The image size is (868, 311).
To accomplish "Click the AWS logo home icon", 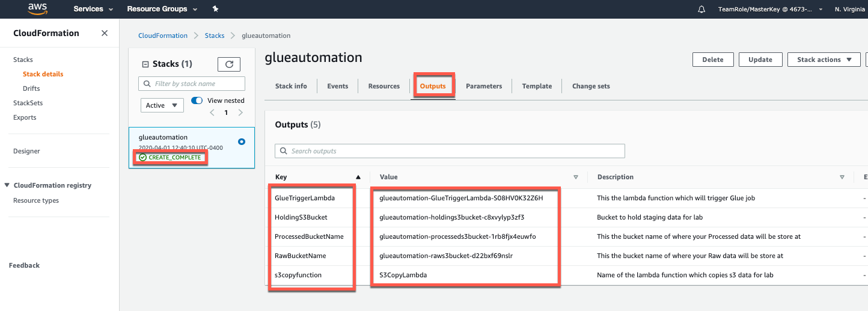I will click(38, 8).
